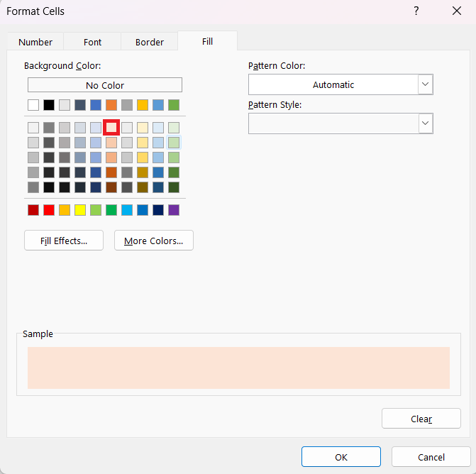Choose the green swatch in top theme row
The image size is (476, 474).
[174, 105]
